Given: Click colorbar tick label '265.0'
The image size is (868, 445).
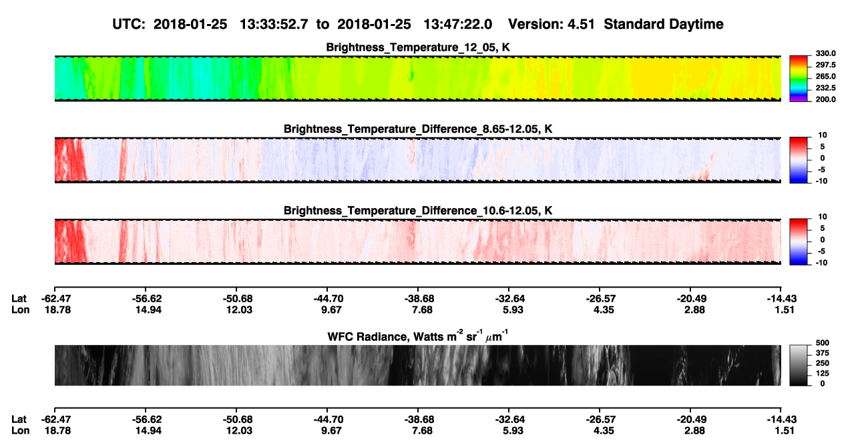Looking at the screenshot, I should pos(826,77).
